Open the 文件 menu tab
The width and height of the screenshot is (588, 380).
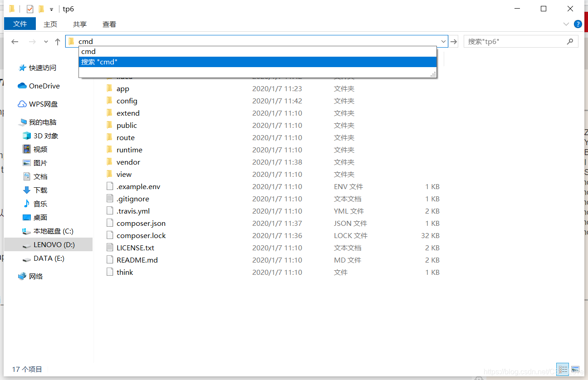coord(20,24)
